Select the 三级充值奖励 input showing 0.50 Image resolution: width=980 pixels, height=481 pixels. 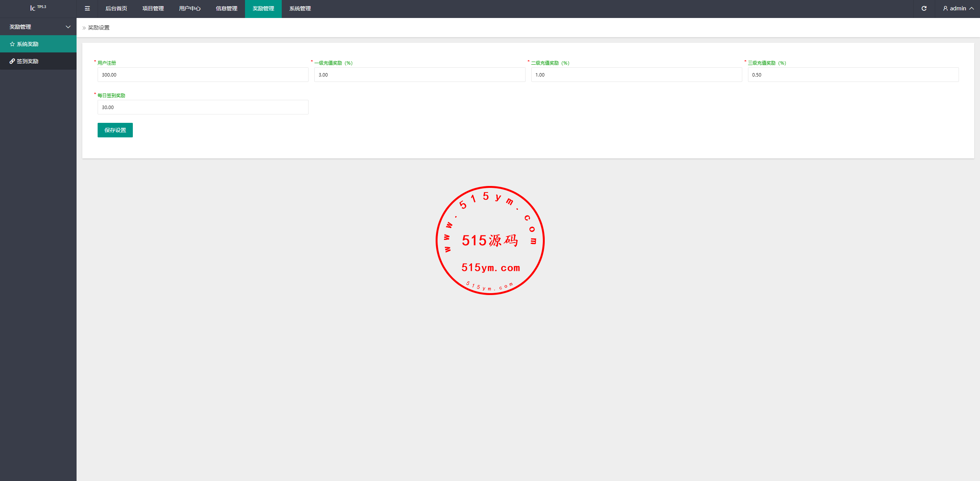pos(853,75)
